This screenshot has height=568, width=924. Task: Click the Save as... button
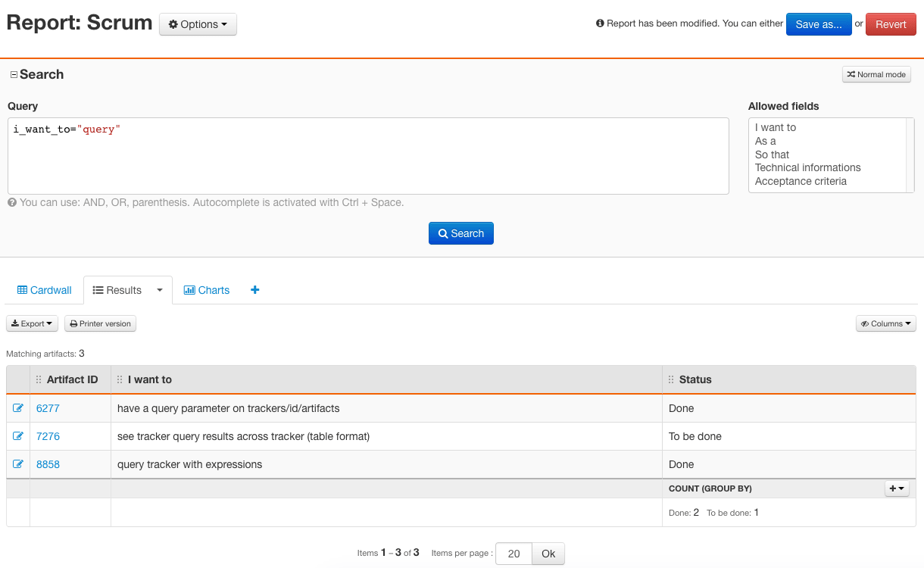pos(819,23)
